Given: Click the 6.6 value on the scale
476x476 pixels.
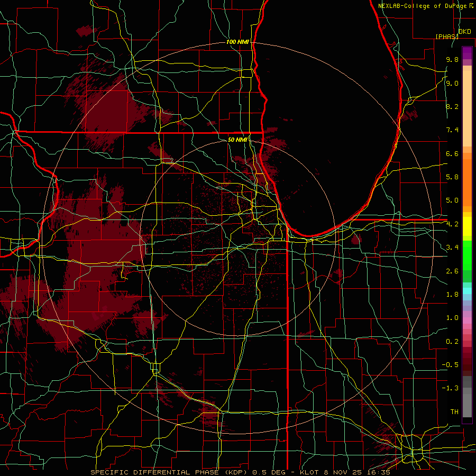Looking at the screenshot, I should [452, 153].
